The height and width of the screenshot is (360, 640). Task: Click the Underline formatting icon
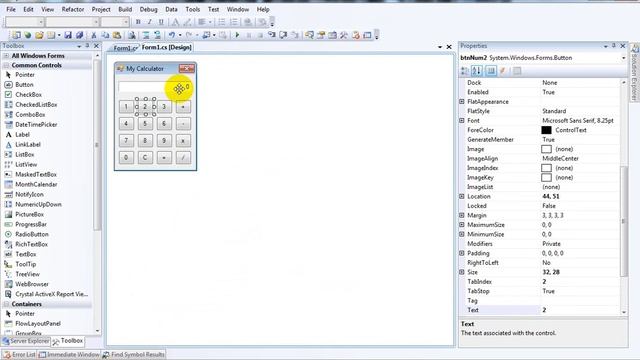pos(161,22)
